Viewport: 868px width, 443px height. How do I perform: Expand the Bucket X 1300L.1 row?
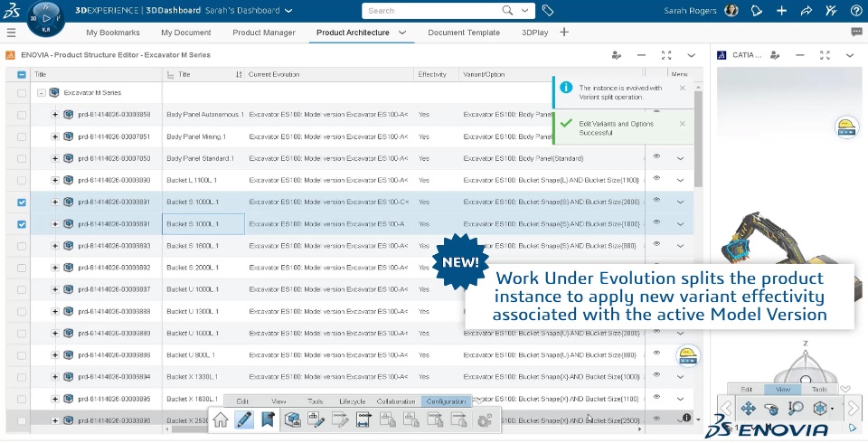pyautogui.click(x=55, y=377)
